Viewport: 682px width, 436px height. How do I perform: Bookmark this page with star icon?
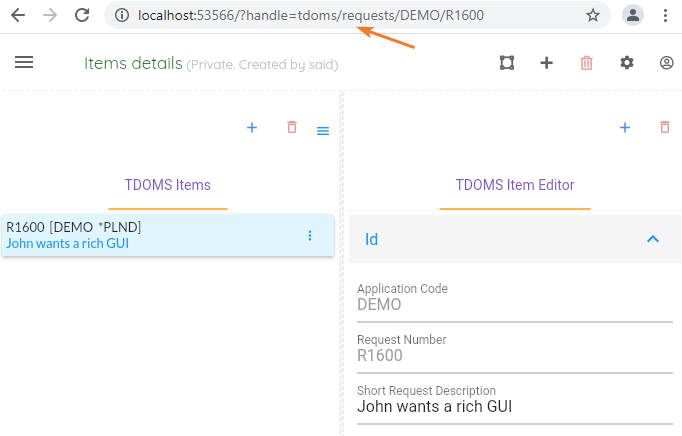[593, 15]
